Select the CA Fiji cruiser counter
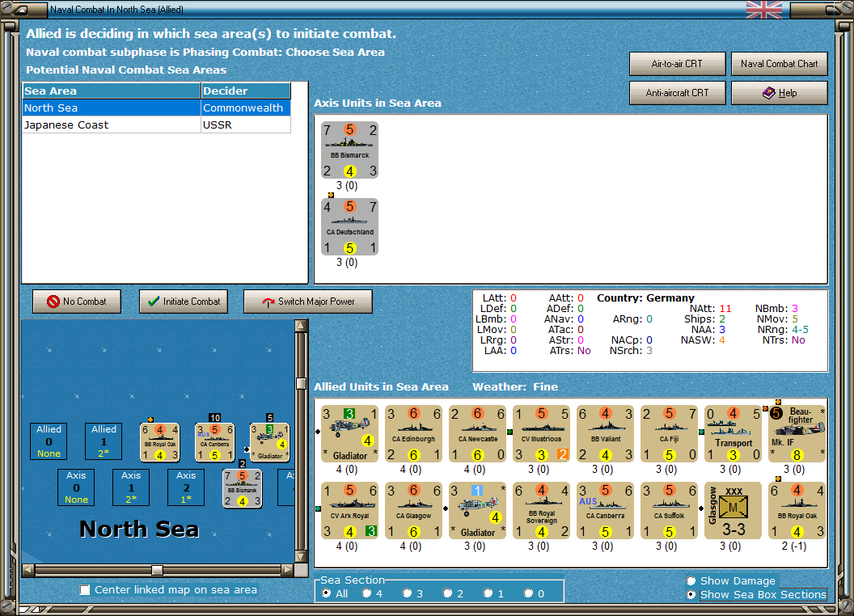The height and width of the screenshot is (616, 854). [670, 433]
